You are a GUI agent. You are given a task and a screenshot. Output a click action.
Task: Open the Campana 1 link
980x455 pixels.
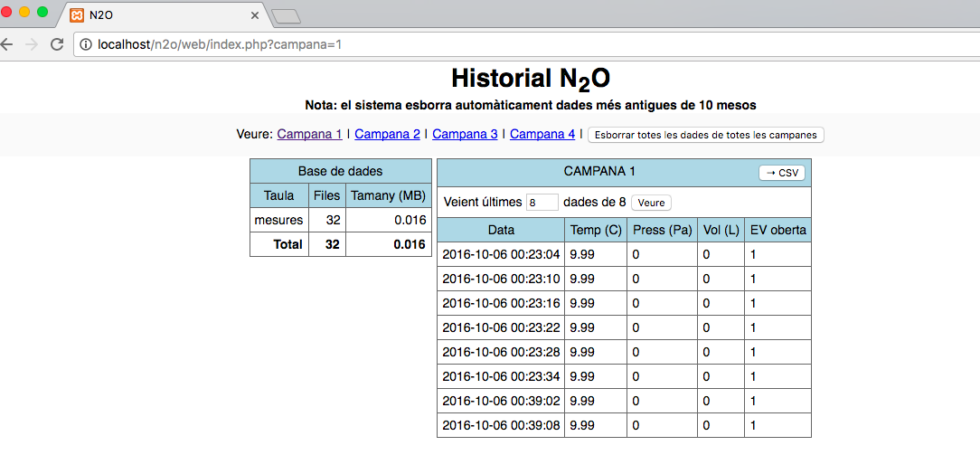(x=309, y=134)
